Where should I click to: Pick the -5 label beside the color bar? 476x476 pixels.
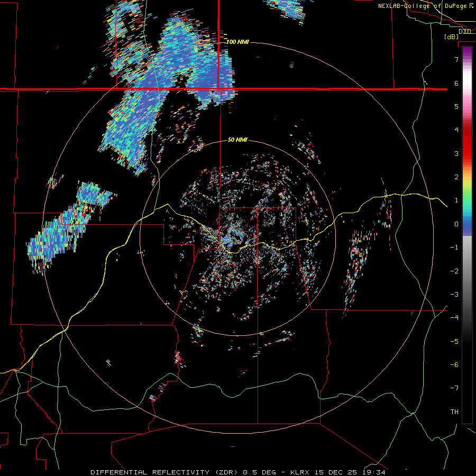(x=454, y=342)
